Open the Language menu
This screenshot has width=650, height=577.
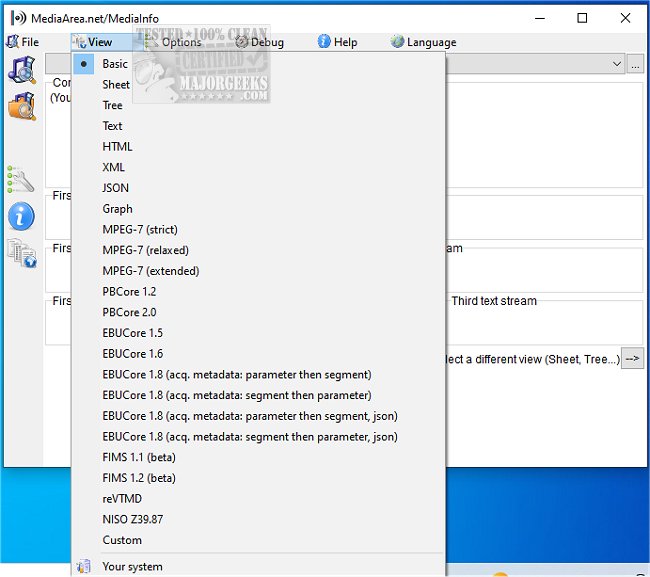pos(423,42)
